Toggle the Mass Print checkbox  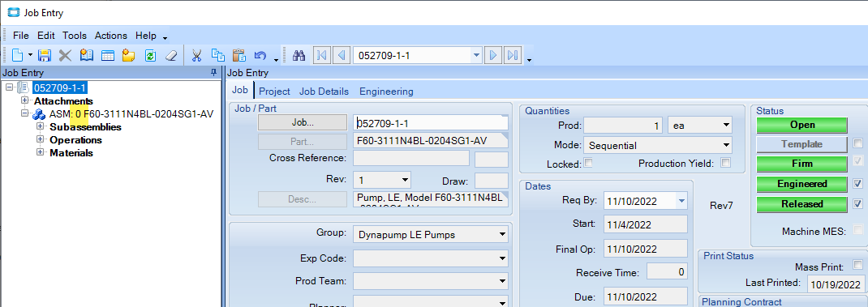(x=857, y=264)
